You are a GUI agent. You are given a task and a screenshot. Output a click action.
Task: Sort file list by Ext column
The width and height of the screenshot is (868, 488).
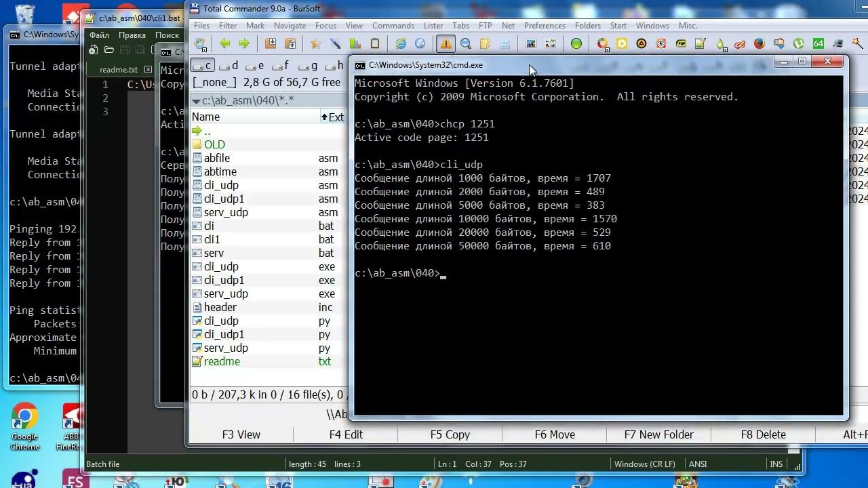coord(332,117)
